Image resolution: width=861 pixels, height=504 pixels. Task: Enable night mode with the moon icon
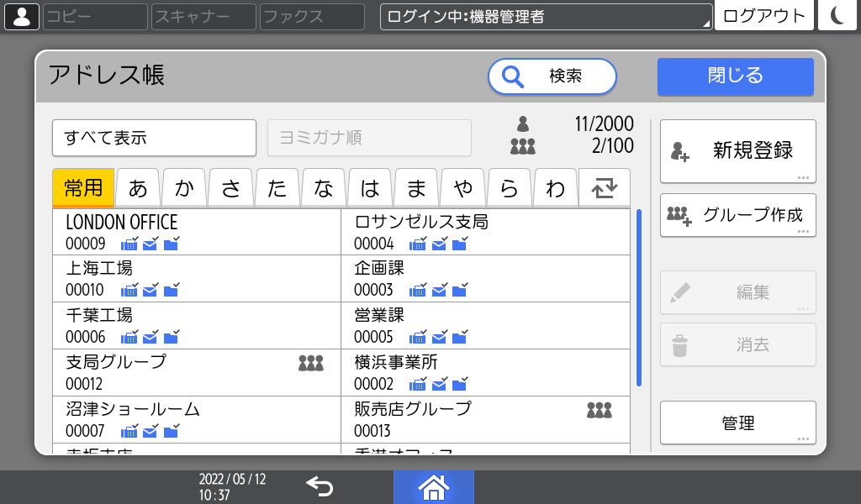tap(837, 16)
